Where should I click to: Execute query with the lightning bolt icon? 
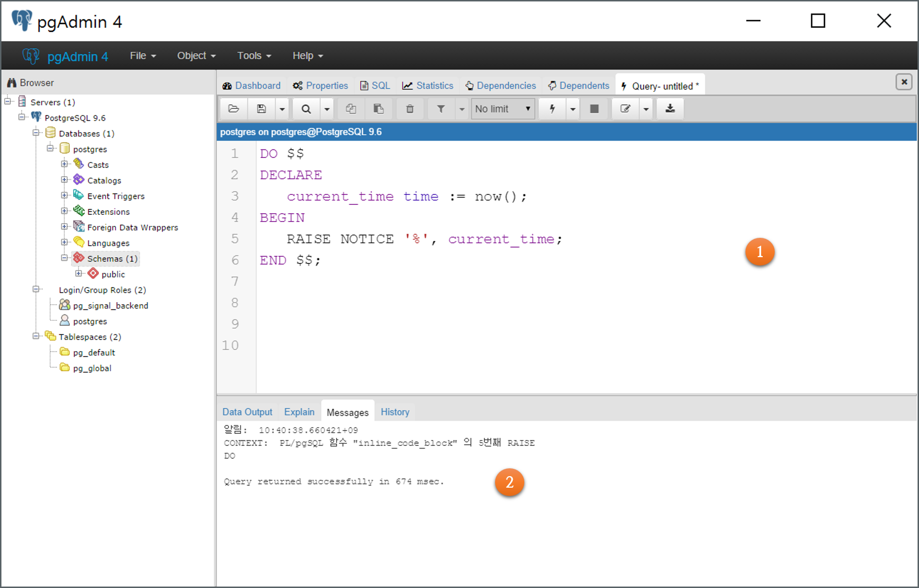(552, 109)
